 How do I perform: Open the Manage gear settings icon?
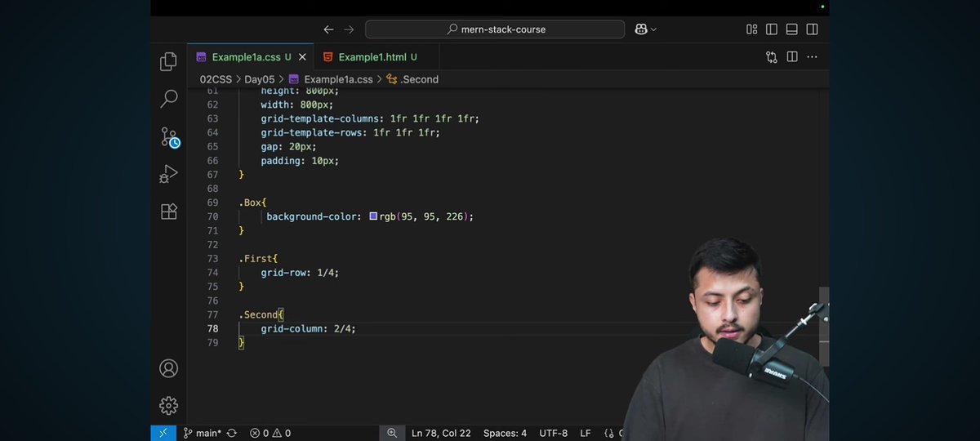(169, 405)
